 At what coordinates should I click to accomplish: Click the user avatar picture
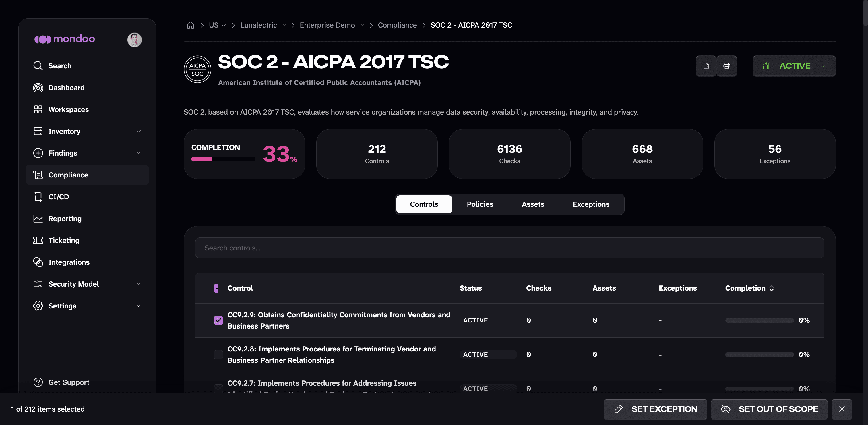coord(134,40)
